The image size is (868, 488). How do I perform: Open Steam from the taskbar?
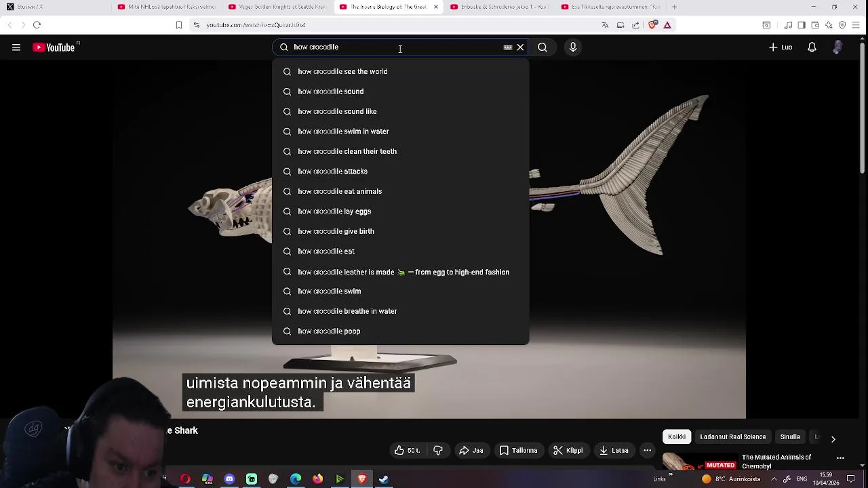point(384,479)
